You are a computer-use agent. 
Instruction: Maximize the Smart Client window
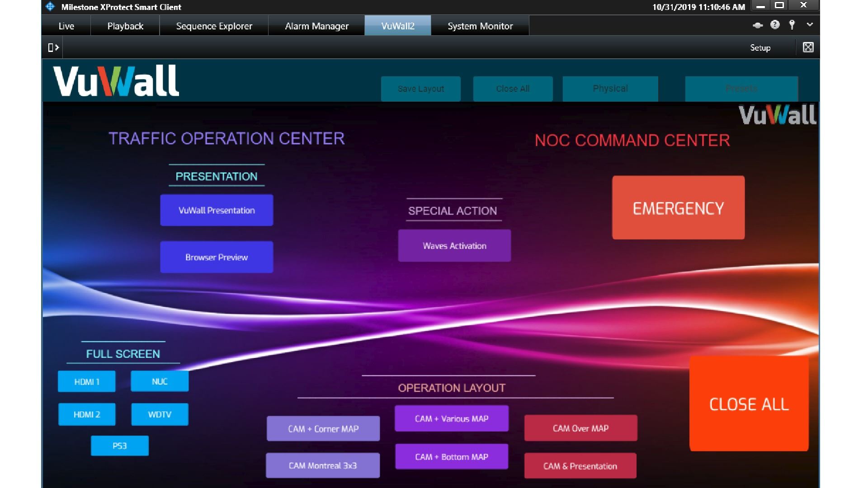779,5
